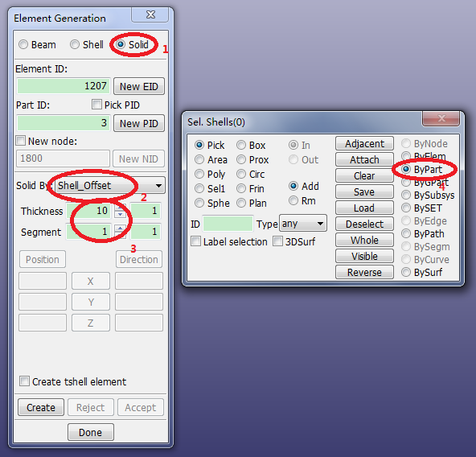The image size is (476, 457).
Task: Click the Create button
Action: coord(41,407)
